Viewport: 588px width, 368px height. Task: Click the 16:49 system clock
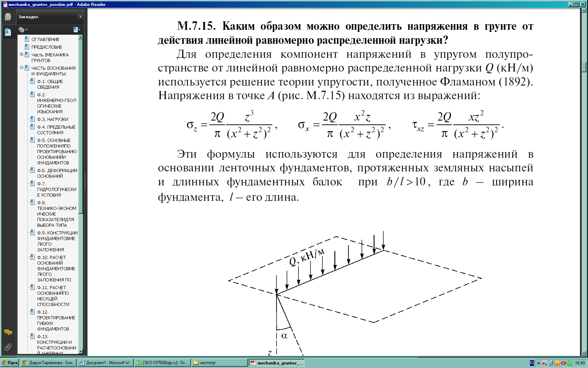[x=580, y=363]
